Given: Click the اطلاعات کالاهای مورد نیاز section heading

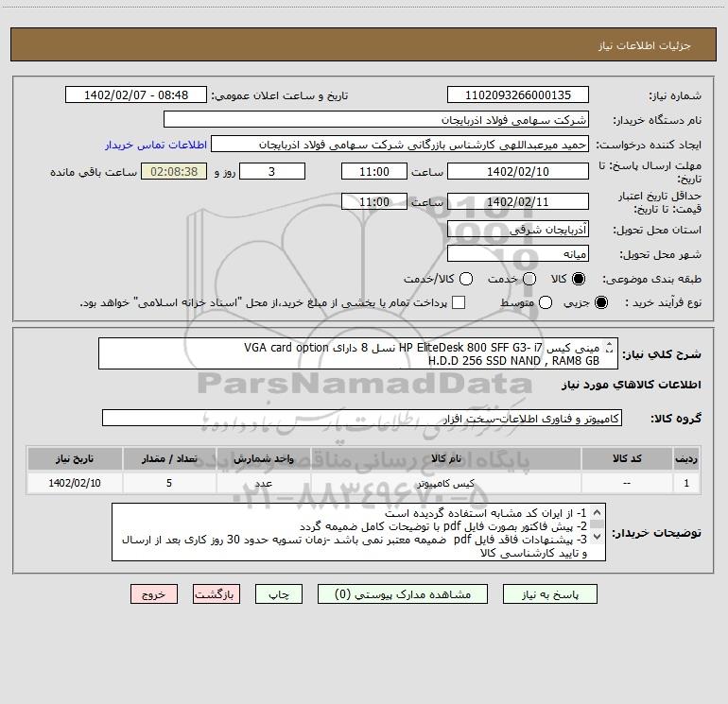Looking at the screenshot, I should coord(632,385).
